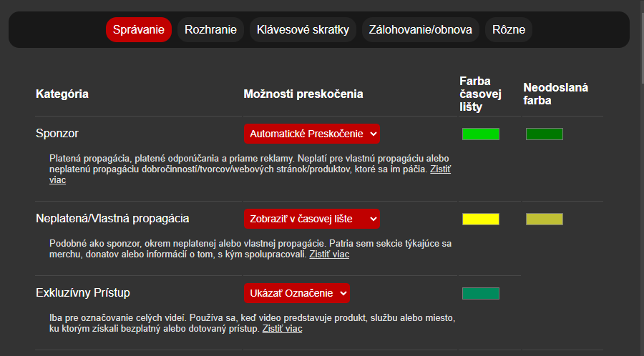Open the Rôzne tab

coord(509,30)
